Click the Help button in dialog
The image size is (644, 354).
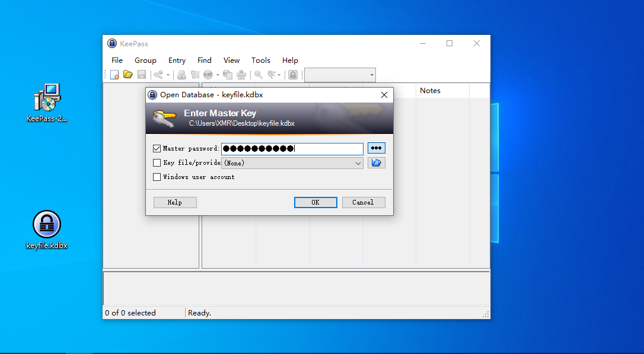pyautogui.click(x=175, y=202)
